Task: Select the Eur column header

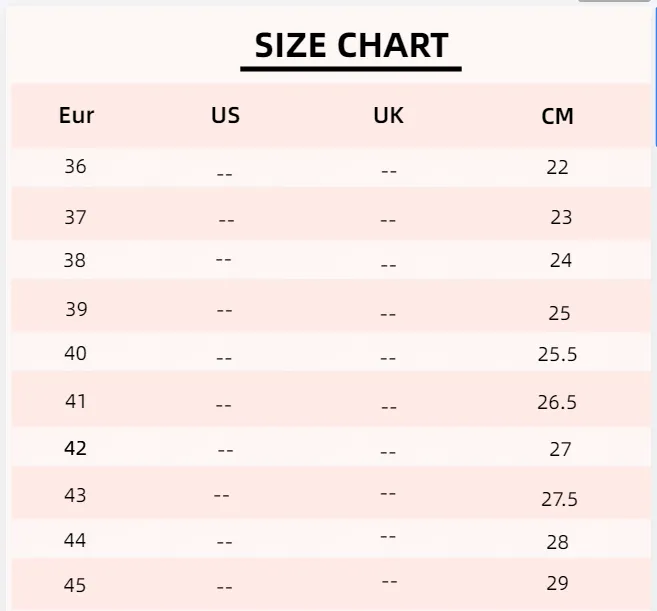Action: [x=77, y=116]
